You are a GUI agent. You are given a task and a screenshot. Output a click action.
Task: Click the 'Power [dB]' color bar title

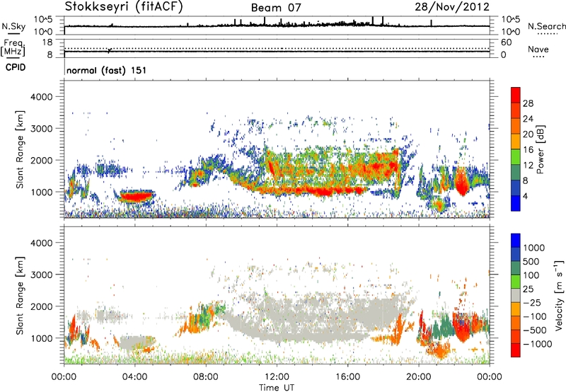541,149
